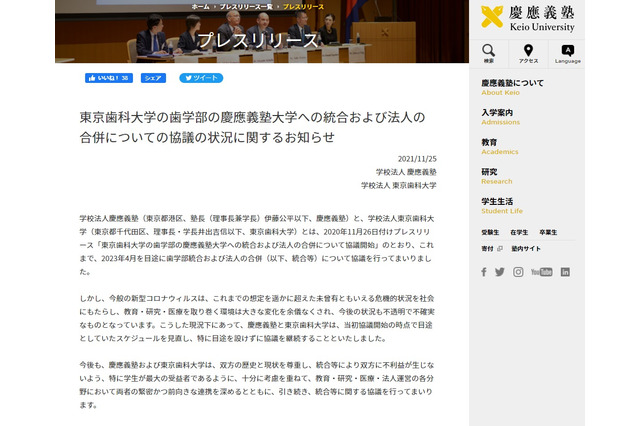Click the text 学校法人 東京歯科大学

click(x=398, y=185)
